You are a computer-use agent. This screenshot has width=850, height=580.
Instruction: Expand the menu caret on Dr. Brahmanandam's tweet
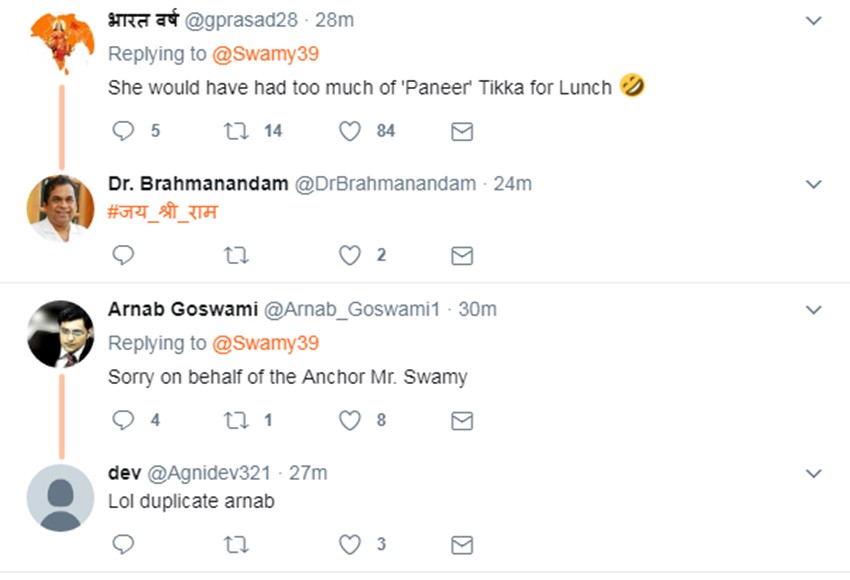coord(814,185)
